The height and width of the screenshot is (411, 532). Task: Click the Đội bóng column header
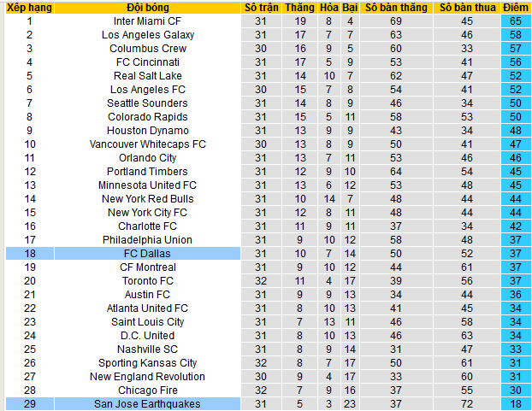tap(147, 7)
